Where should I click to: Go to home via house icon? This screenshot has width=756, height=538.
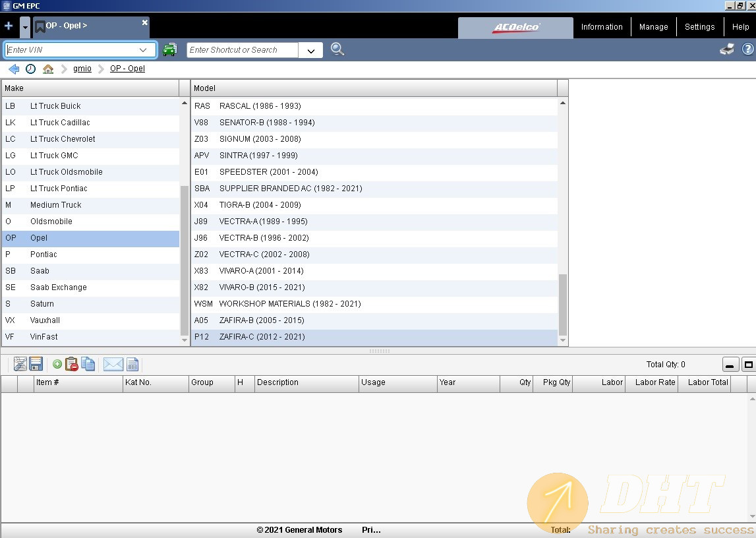click(x=48, y=69)
